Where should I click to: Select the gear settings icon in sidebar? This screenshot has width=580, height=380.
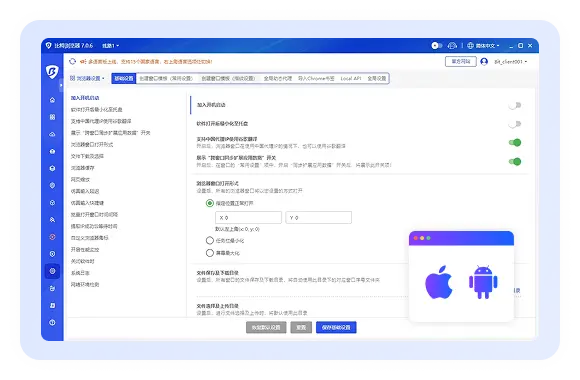pyautogui.click(x=52, y=271)
